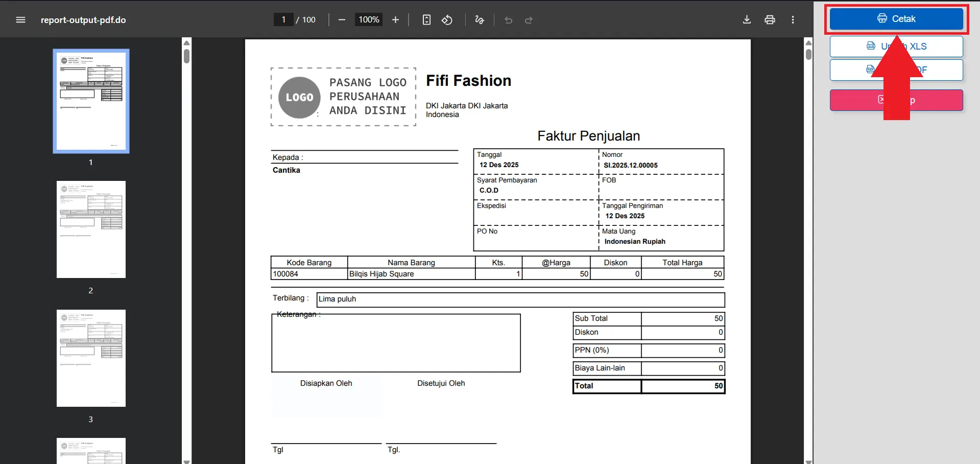This screenshot has width=980, height=464.
Task: Open the three-dot more actions menu
Action: coord(793,20)
